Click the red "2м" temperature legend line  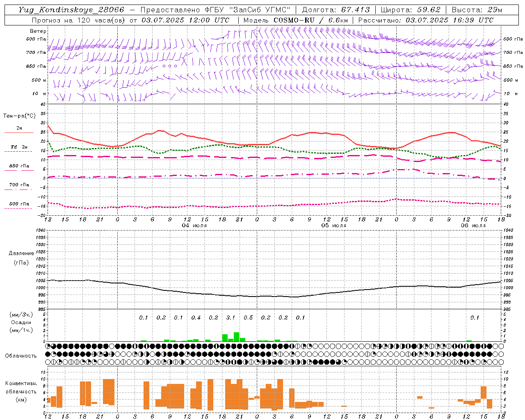[19, 132]
